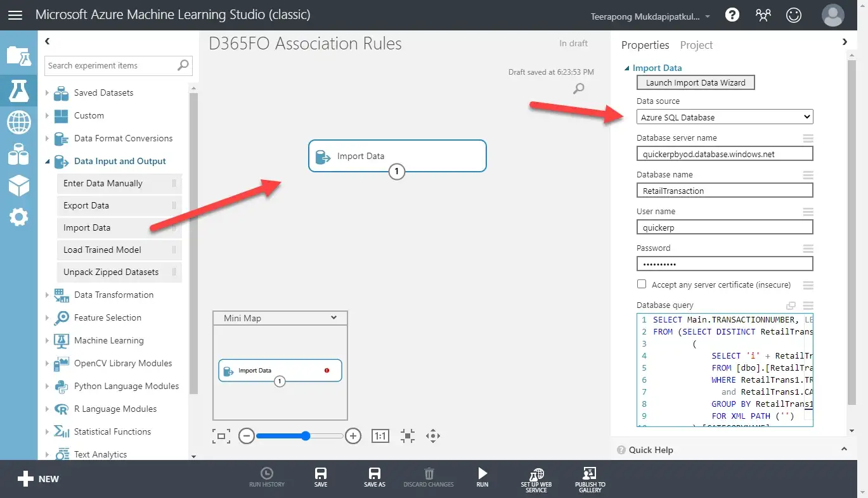
Task: Open the Settings gear icon in sidebar
Action: coord(18,217)
